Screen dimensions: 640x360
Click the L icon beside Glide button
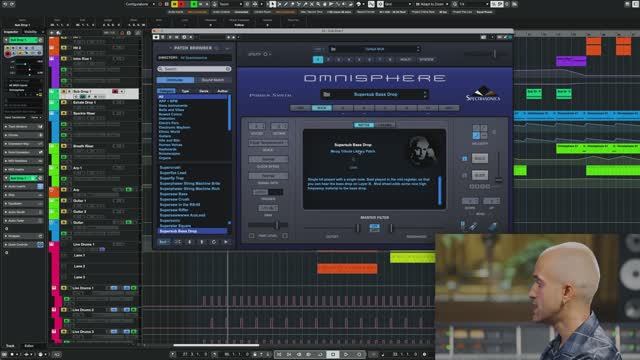(x=464, y=175)
